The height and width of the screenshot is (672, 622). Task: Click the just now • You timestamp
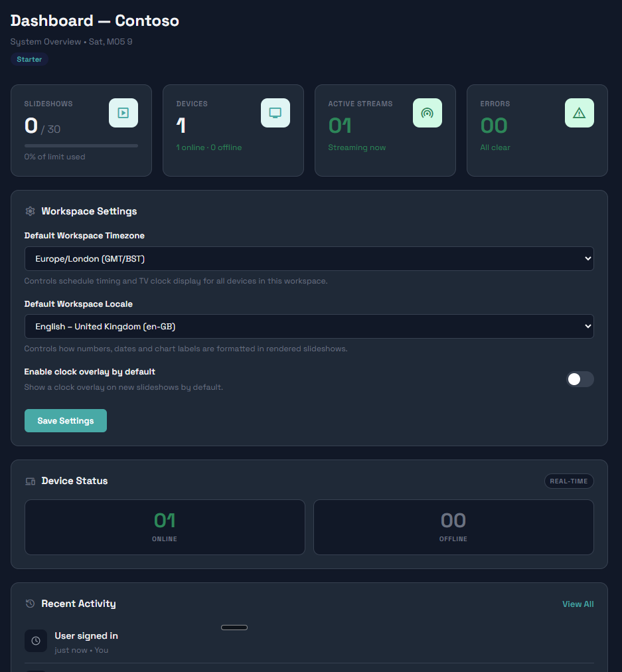(x=82, y=650)
